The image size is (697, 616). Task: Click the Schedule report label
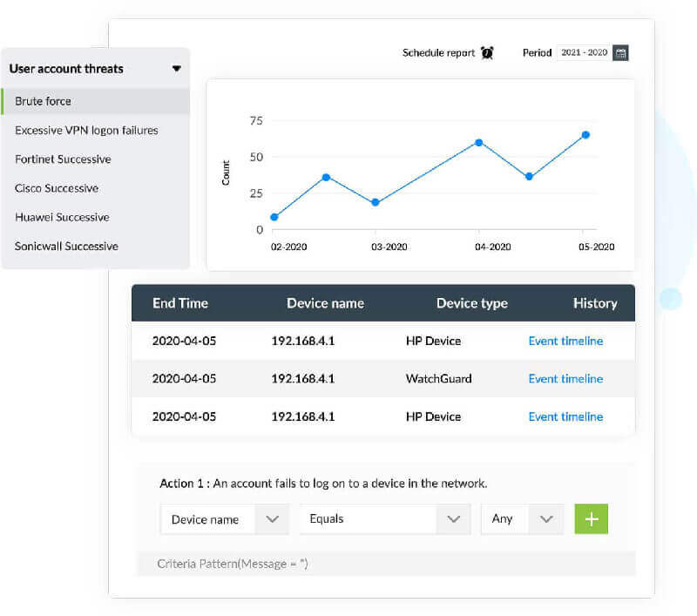click(x=438, y=53)
